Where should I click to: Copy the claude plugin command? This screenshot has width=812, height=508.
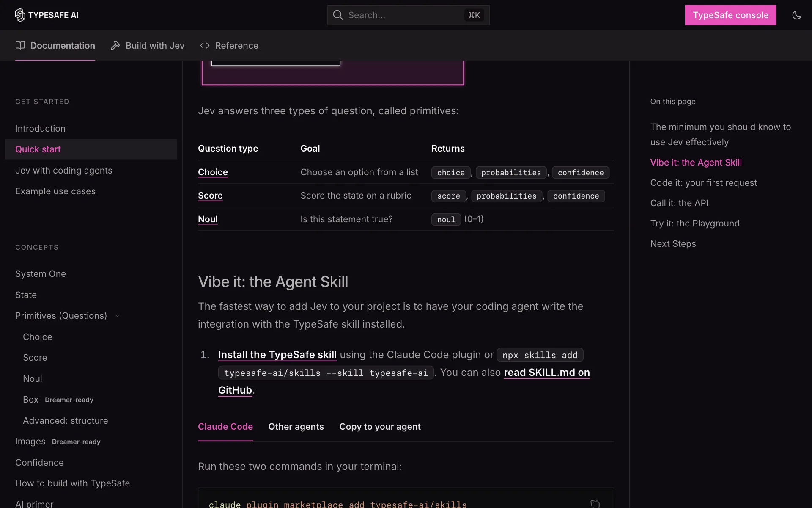(595, 503)
